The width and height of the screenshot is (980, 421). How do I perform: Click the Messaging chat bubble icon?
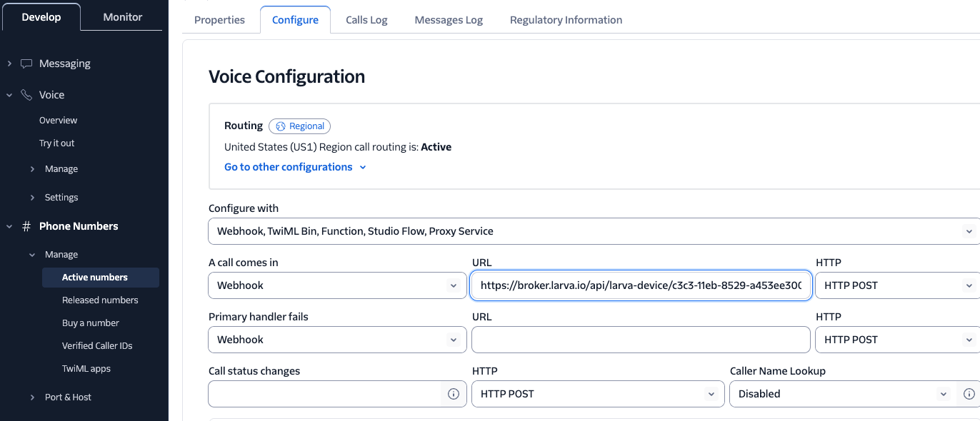tap(26, 63)
